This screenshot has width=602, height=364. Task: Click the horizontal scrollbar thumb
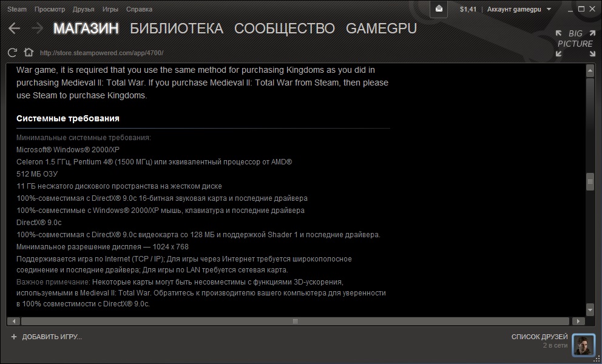[295, 321]
